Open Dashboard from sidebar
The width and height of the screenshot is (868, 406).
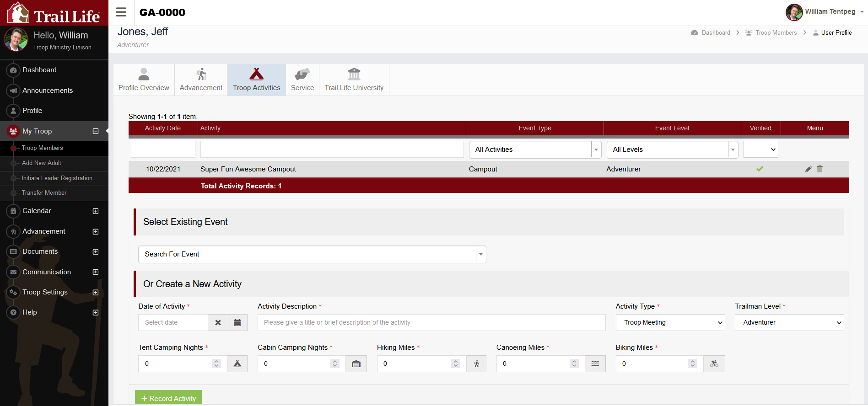click(x=39, y=70)
